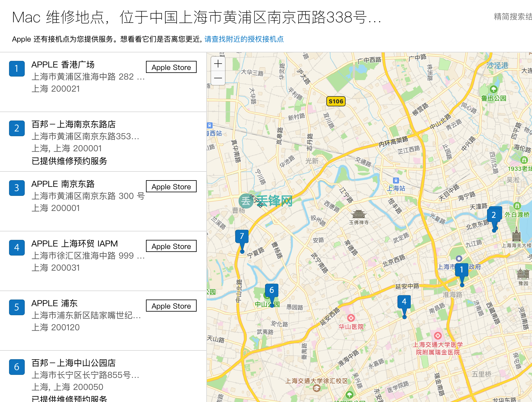
Task: Open the 请查找附近的授权接机点 link
Action: pyautogui.click(x=244, y=39)
